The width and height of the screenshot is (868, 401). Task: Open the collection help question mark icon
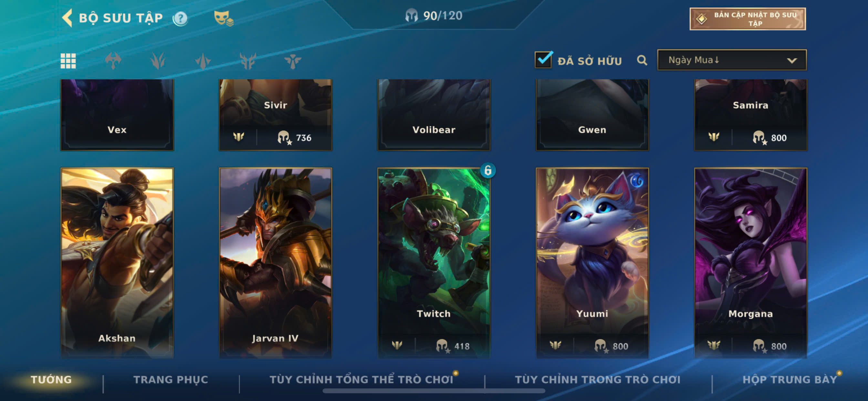pos(180,18)
